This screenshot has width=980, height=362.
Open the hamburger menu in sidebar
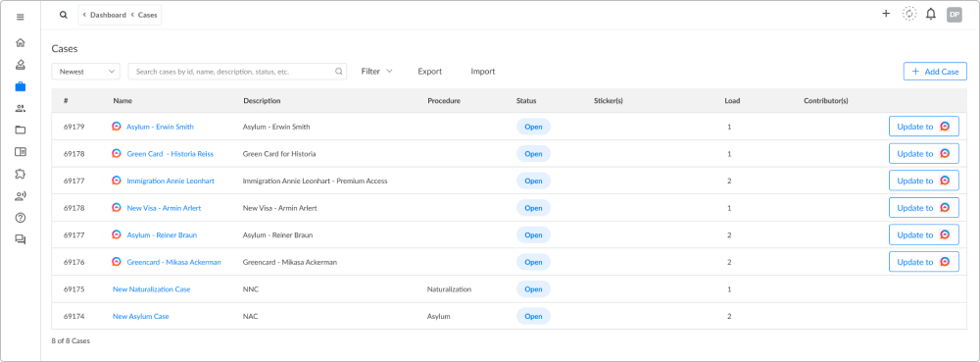pyautogui.click(x=20, y=17)
